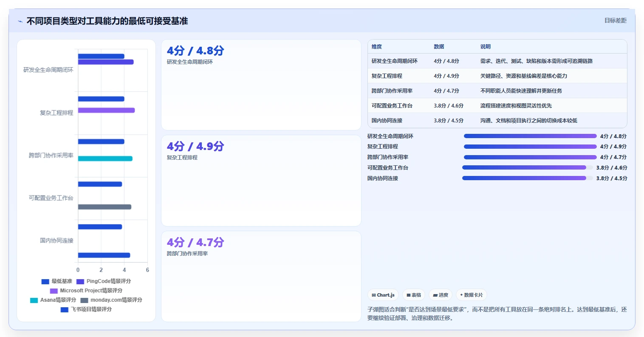Click the 3.8分 / 4.6分 progress value label

tap(612, 168)
